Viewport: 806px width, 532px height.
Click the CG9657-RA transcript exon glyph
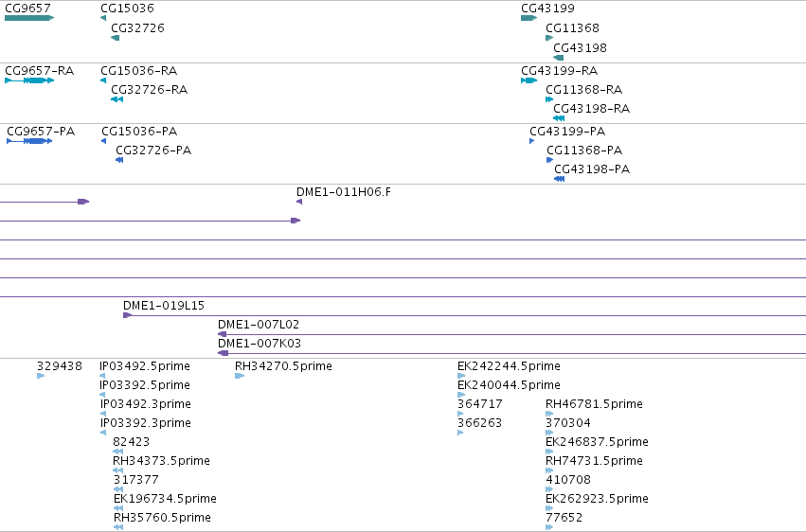[x=29, y=80]
